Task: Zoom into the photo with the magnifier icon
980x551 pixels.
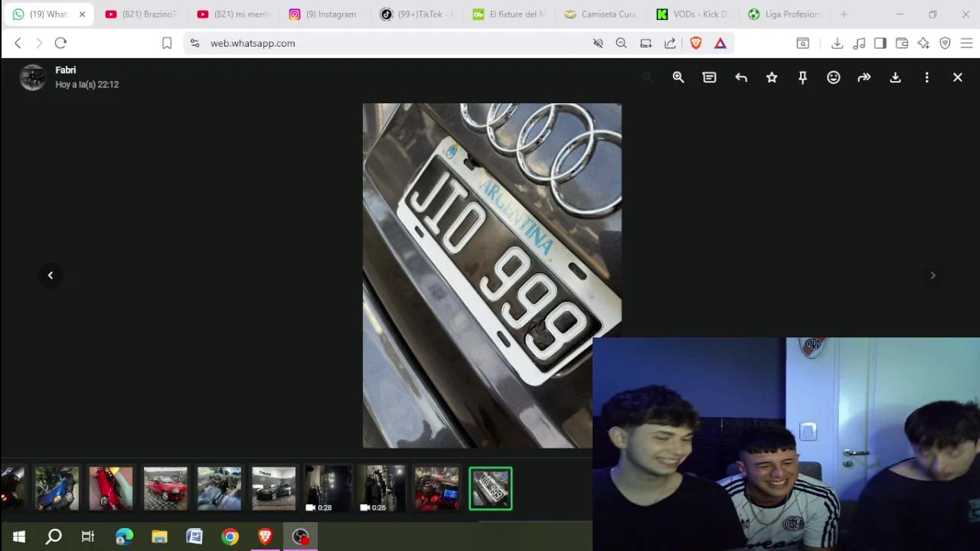Action: [x=678, y=77]
